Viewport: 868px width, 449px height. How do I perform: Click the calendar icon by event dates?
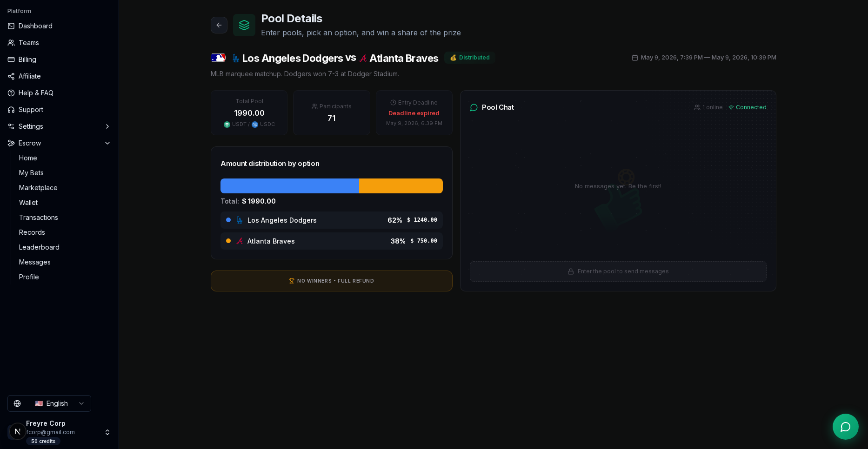[635, 58]
